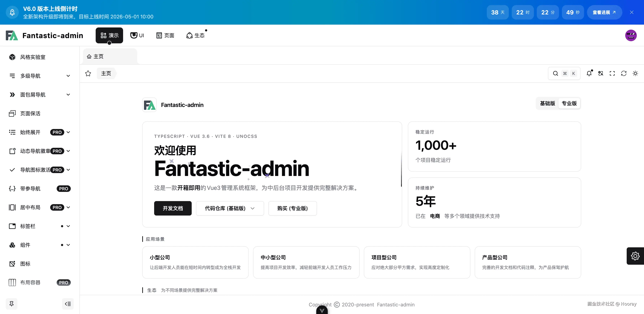This screenshot has width=644, height=314.
Task: Click the notification bell icon in toolbar
Action: click(589, 73)
